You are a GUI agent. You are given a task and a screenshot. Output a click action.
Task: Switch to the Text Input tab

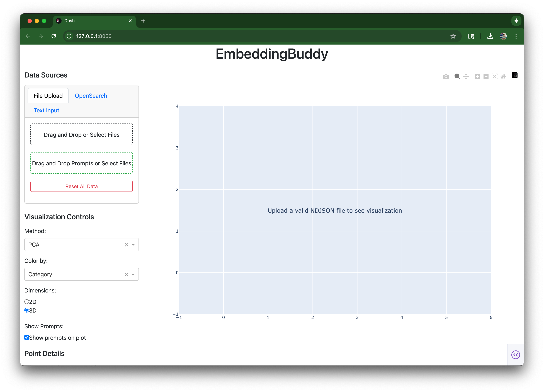(46, 110)
